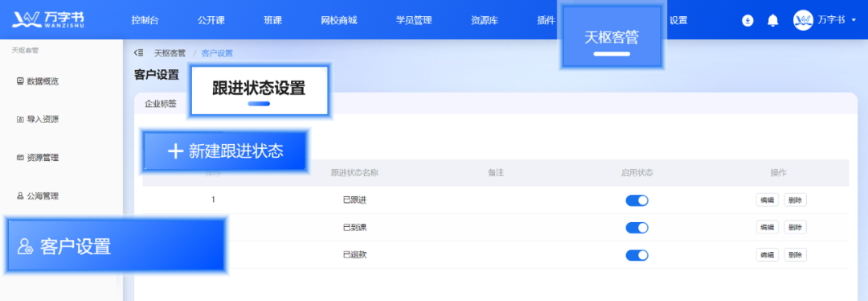The image size is (868, 301).
Task: Click 编辑 for the 已到课 row
Action: 768,227
